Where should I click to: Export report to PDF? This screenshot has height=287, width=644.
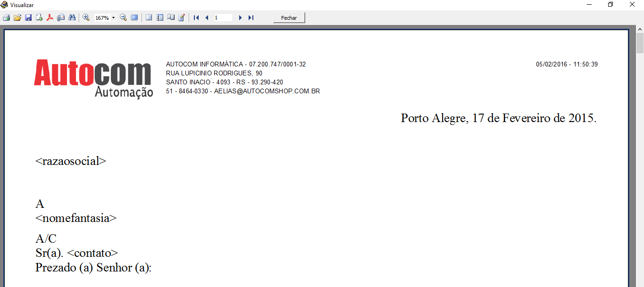click(x=50, y=17)
